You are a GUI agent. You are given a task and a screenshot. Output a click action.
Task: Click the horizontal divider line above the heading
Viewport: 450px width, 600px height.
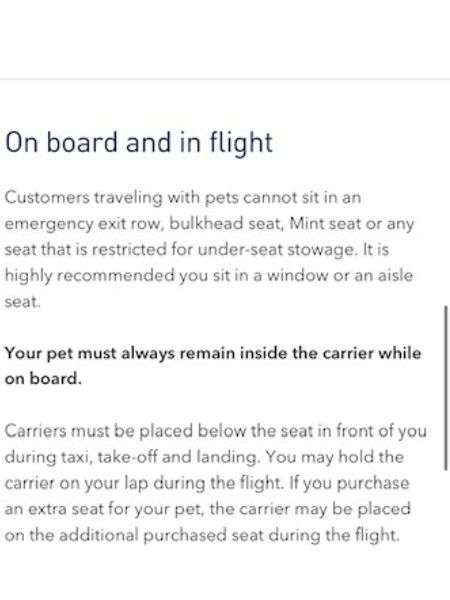[225, 79]
